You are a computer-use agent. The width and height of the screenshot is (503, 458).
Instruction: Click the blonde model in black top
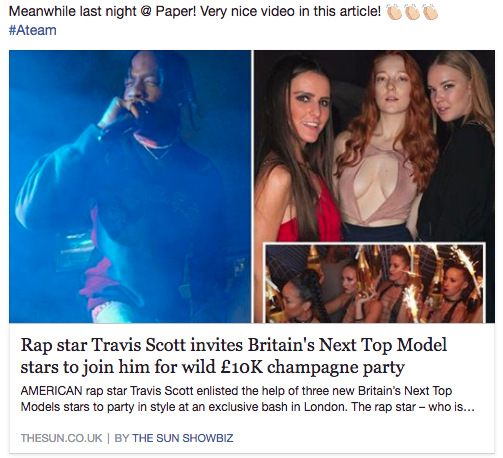click(x=458, y=147)
